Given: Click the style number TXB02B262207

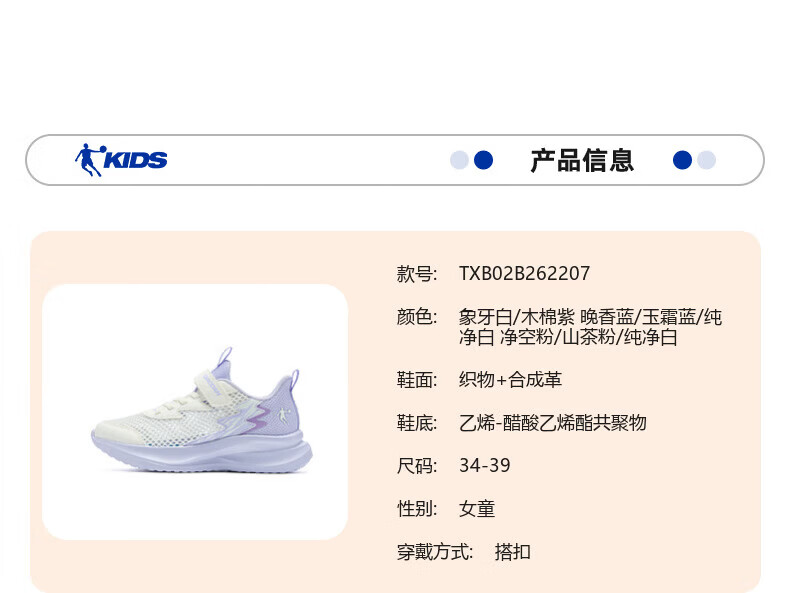Looking at the screenshot, I should point(524,274).
